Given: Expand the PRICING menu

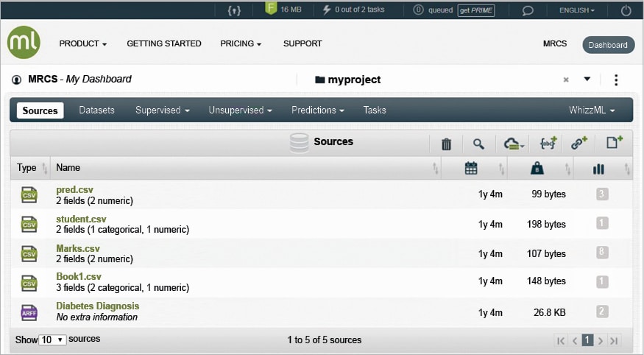Looking at the screenshot, I should 241,43.
